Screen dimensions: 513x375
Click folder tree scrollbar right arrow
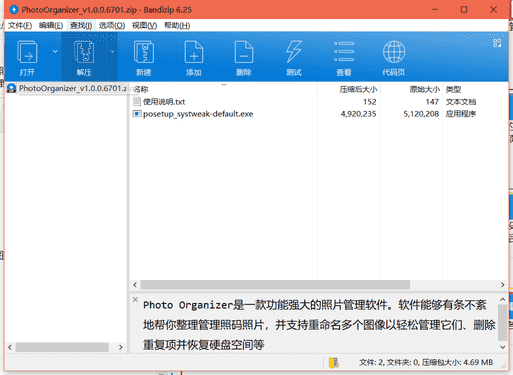[x=121, y=347]
